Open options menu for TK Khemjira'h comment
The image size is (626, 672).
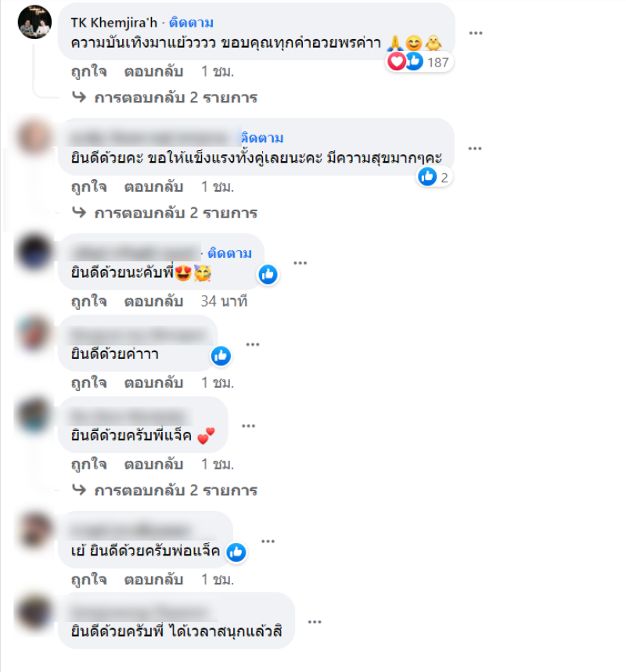point(476,33)
